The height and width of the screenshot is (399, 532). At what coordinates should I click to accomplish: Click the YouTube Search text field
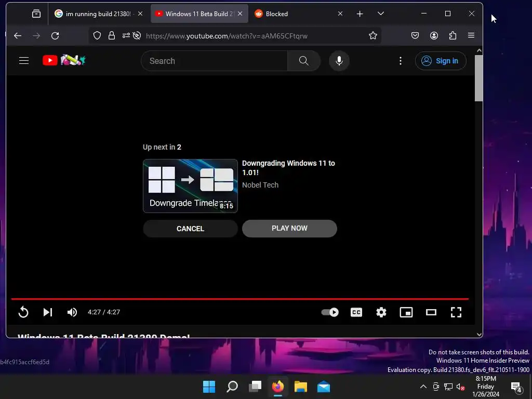tap(214, 61)
